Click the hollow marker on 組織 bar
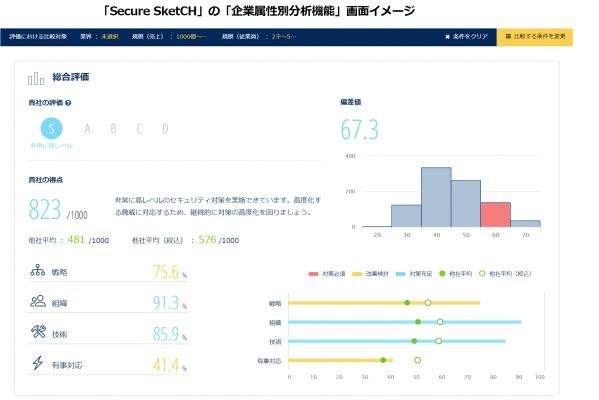Image resolution: width=599 pixels, height=400 pixels. click(440, 322)
